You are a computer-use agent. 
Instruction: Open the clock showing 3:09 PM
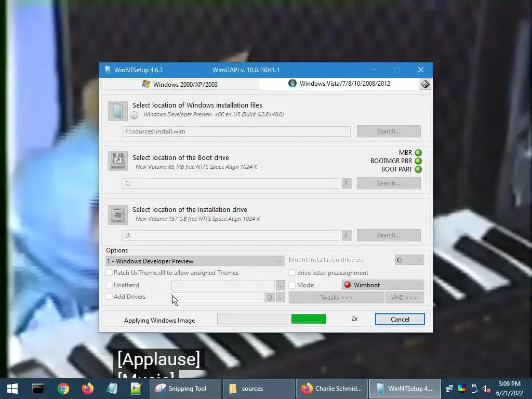pyautogui.click(x=509, y=389)
